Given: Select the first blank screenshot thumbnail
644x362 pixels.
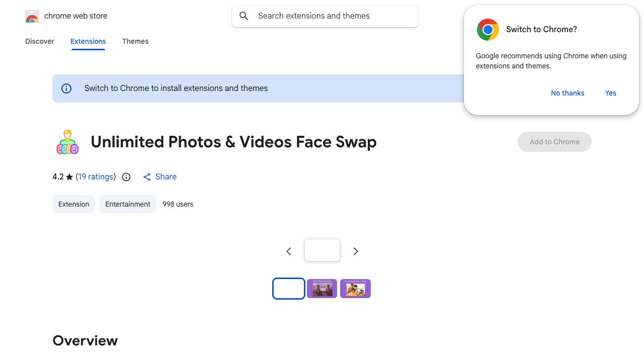Looking at the screenshot, I should click(x=289, y=289).
